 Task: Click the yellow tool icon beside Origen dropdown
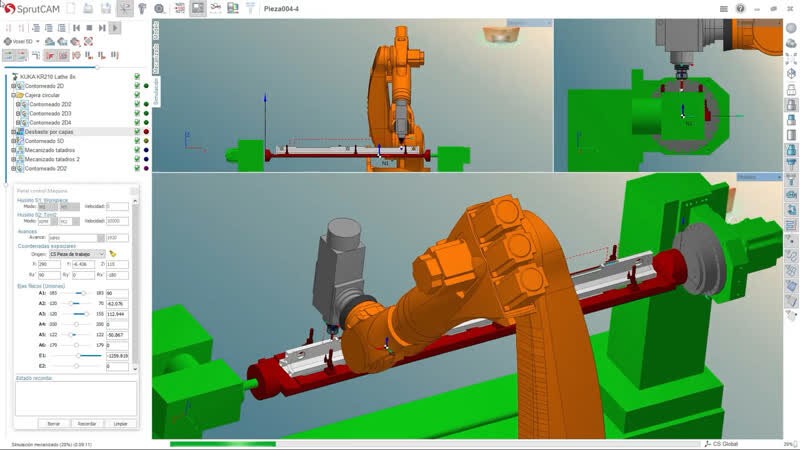[x=112, y=254]
